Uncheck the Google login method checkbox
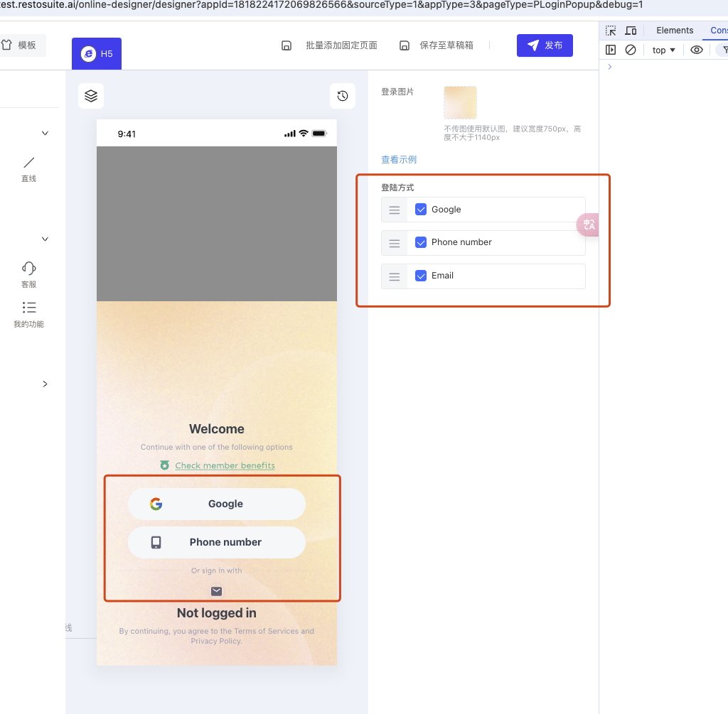 coord(421,210)
